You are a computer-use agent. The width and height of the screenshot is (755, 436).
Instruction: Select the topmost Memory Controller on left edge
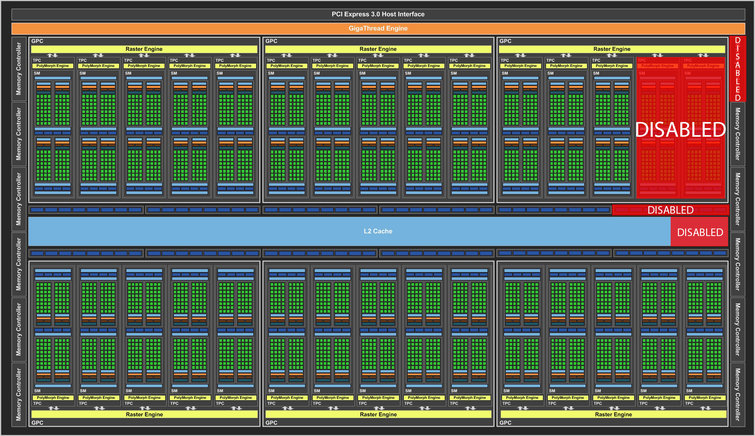coord(19,68)
